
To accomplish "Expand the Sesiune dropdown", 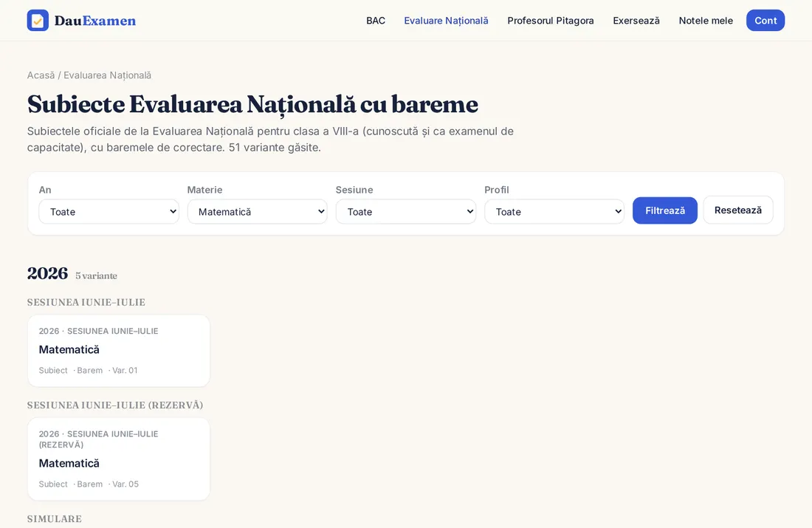I will [x=406, y=211].
